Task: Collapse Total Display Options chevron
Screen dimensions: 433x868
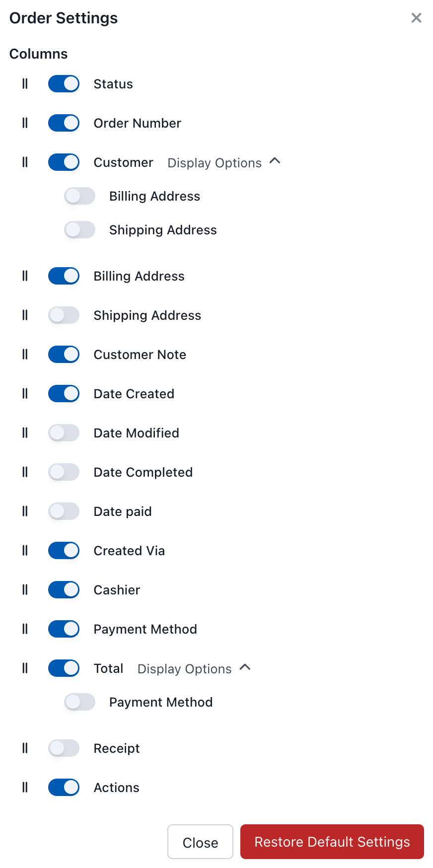Action: 245,668
